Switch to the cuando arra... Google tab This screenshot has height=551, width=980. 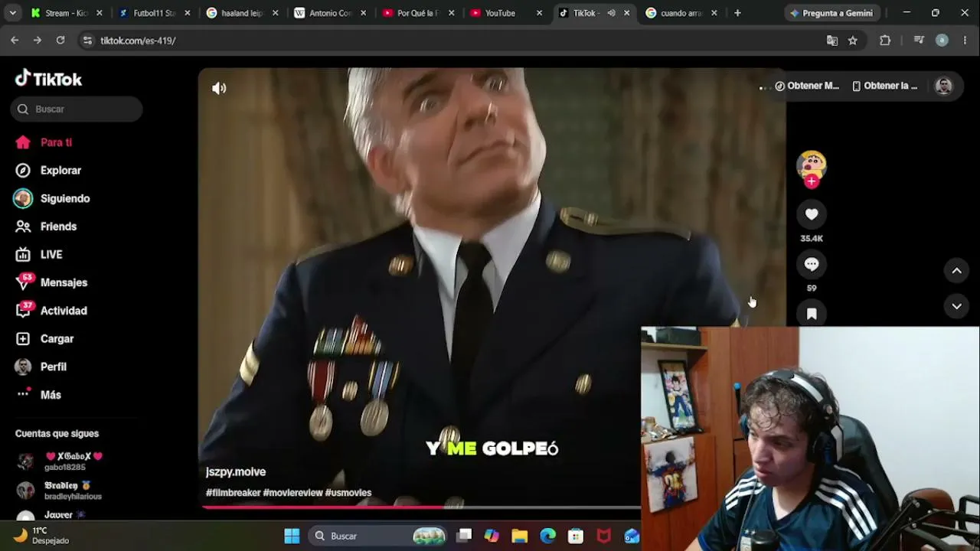[681, 13]
